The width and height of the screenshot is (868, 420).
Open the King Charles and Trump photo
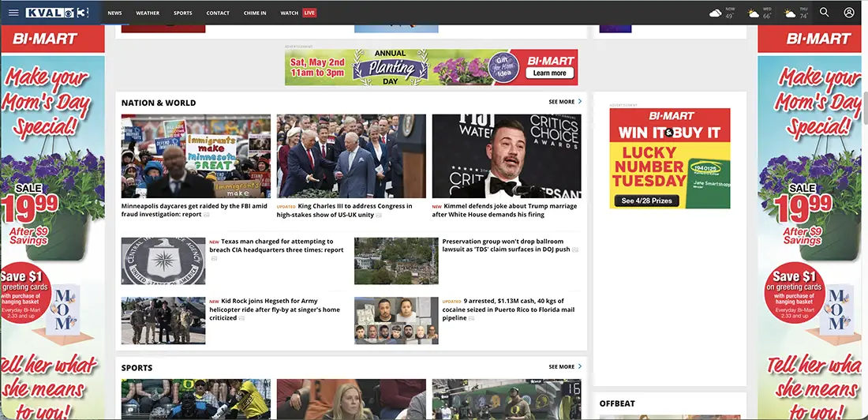(351, 156)
